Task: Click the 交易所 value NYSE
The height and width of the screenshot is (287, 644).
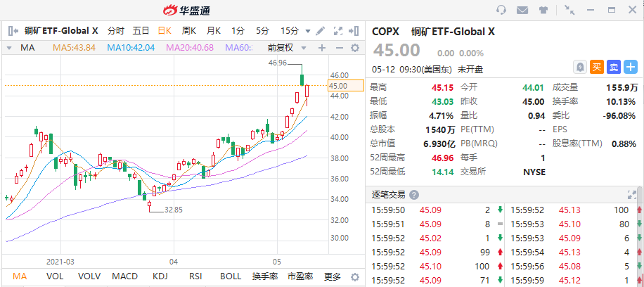Action: tap(534, 172)
